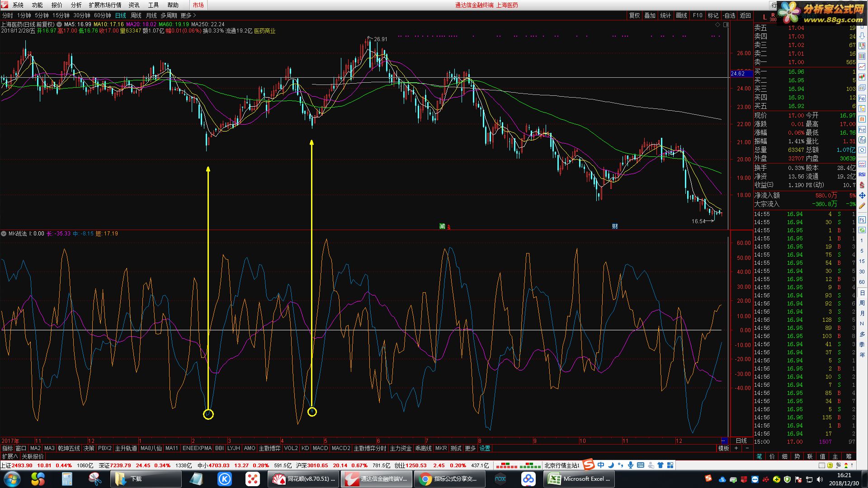Open the candlestick chart icon in sidebar
The height and width of the screenshot is (488, 868).
(862, 77)
